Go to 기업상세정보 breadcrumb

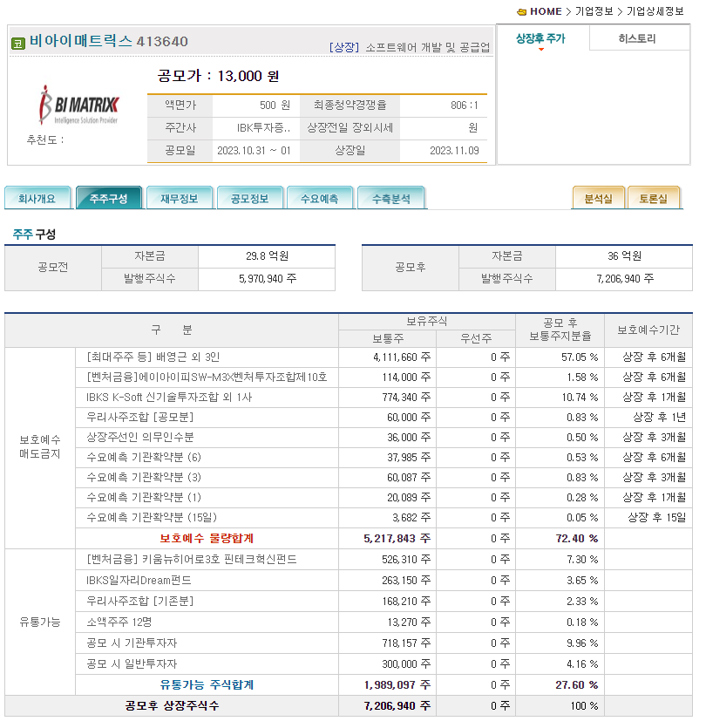(x=655, y=11)
